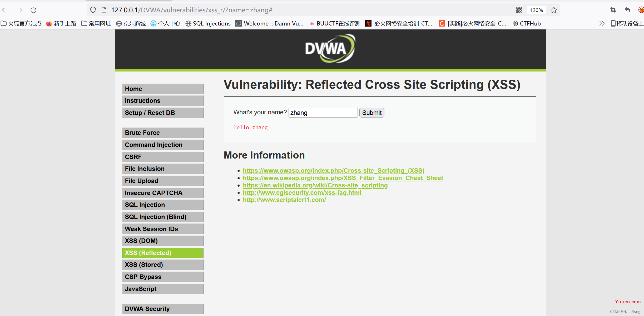Click the screenshot crop icon in toolbar

tap(613, 10)
